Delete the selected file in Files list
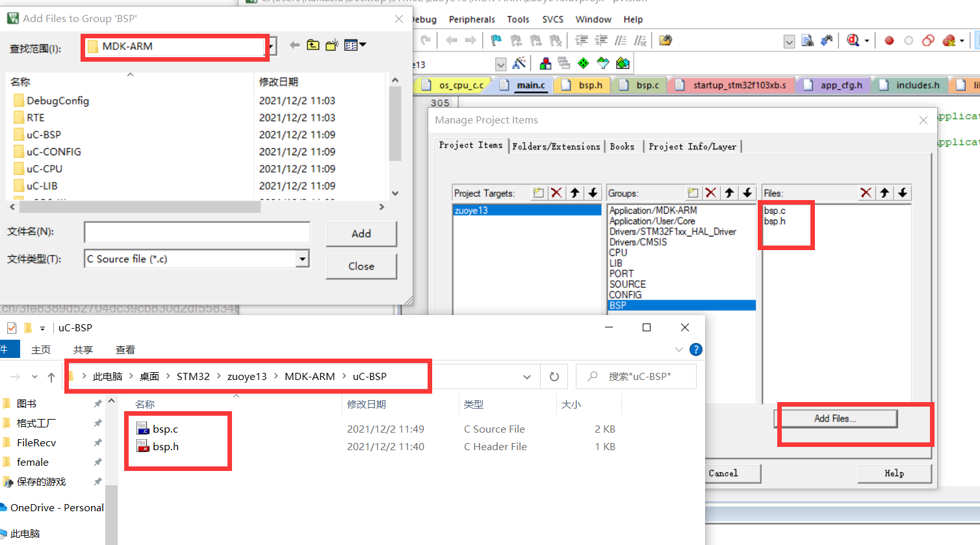The width and height of the screenshot is (980, 545). pyautogui.click(x=866, y=193)
